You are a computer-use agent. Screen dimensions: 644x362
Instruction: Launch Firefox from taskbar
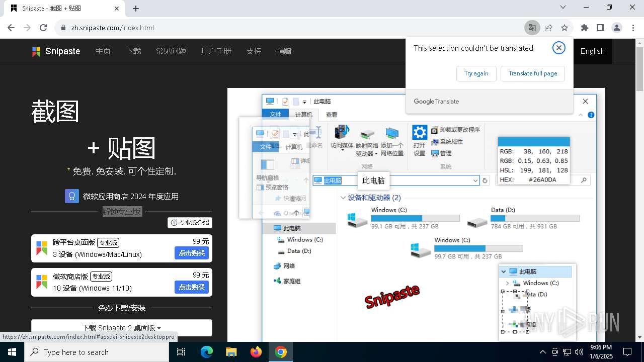pos(256,352)
